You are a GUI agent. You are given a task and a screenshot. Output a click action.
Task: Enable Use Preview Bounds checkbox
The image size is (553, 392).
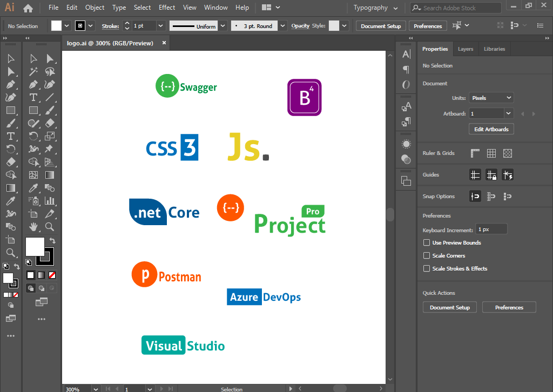[427, 243]
